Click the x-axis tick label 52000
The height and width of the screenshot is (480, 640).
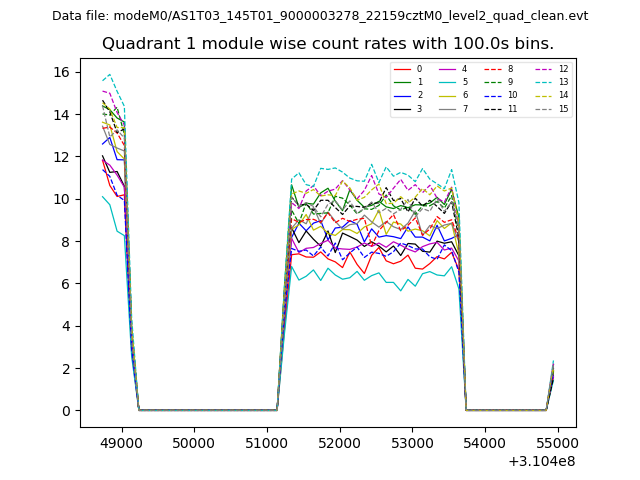[339, 441]
